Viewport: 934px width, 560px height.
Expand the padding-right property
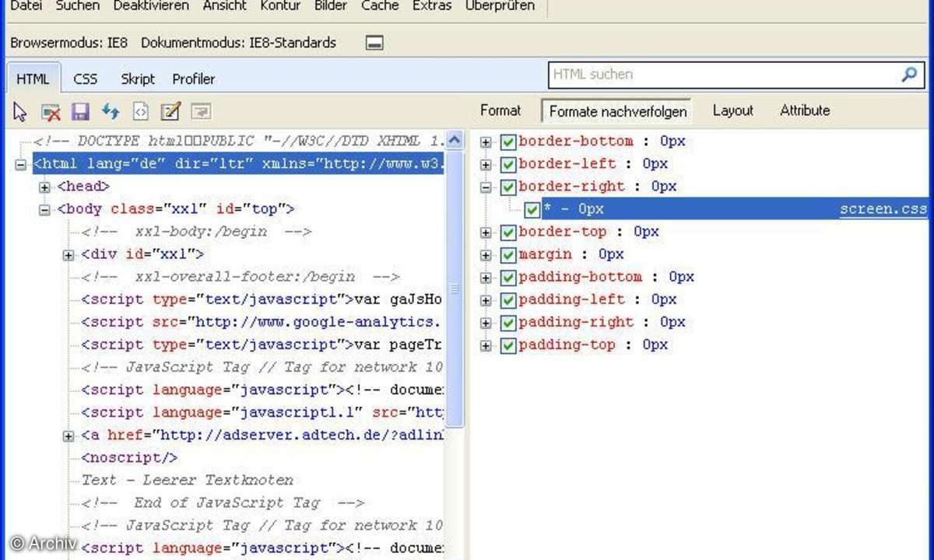[486, 323]
